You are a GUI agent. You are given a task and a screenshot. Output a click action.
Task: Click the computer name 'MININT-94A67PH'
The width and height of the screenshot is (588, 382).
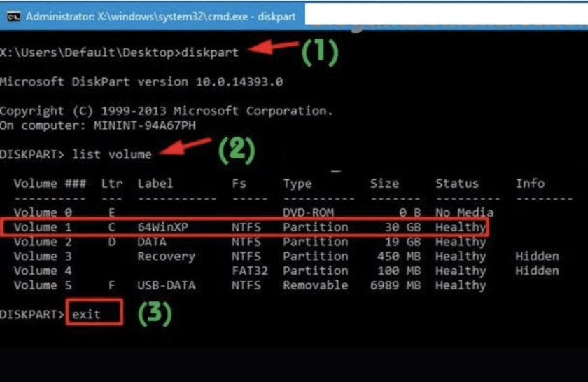145,125
